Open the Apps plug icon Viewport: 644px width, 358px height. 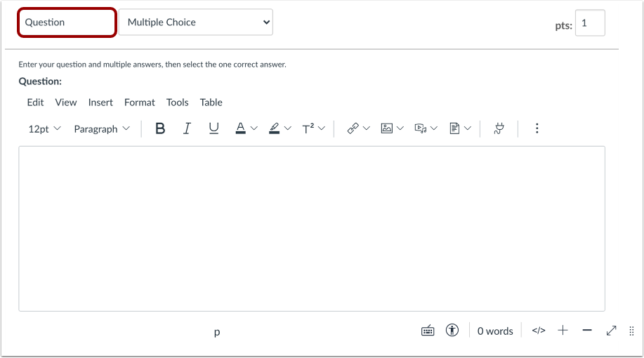[x=499, y=128]
